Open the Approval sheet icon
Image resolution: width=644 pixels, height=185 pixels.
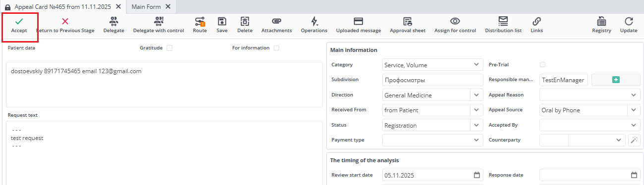pos(408,21)
